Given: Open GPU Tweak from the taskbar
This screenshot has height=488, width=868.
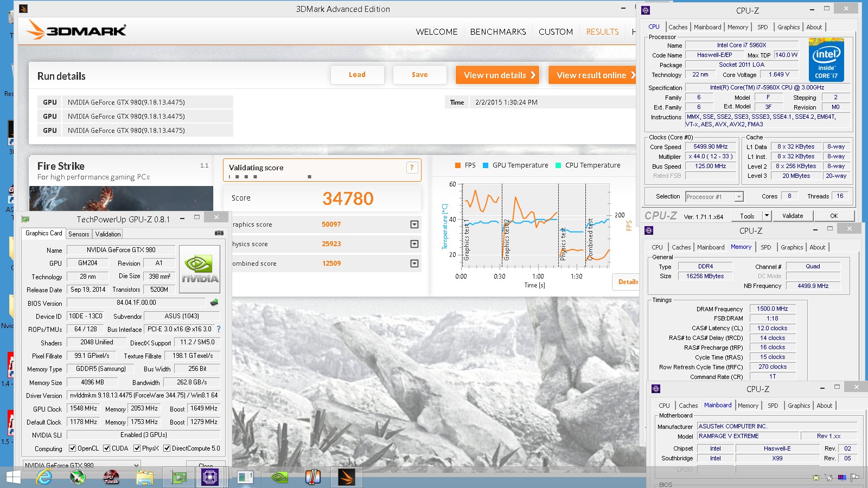Looking at the screenshot, I should pyautogui.click(x=111, y=477).
